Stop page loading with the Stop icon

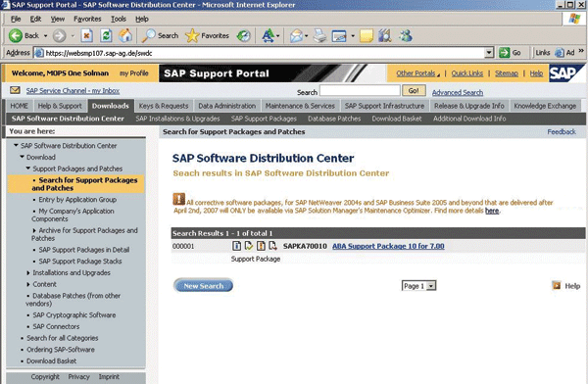point(87,36)
